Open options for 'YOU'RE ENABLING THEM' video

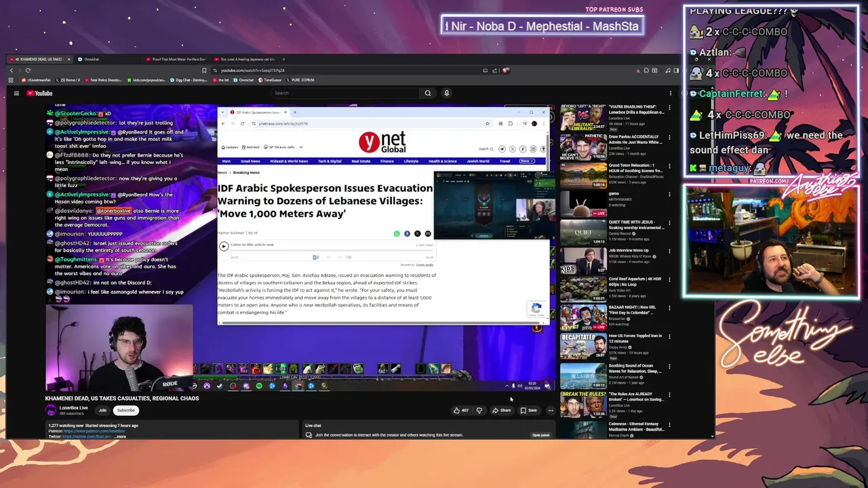point(669,108)
